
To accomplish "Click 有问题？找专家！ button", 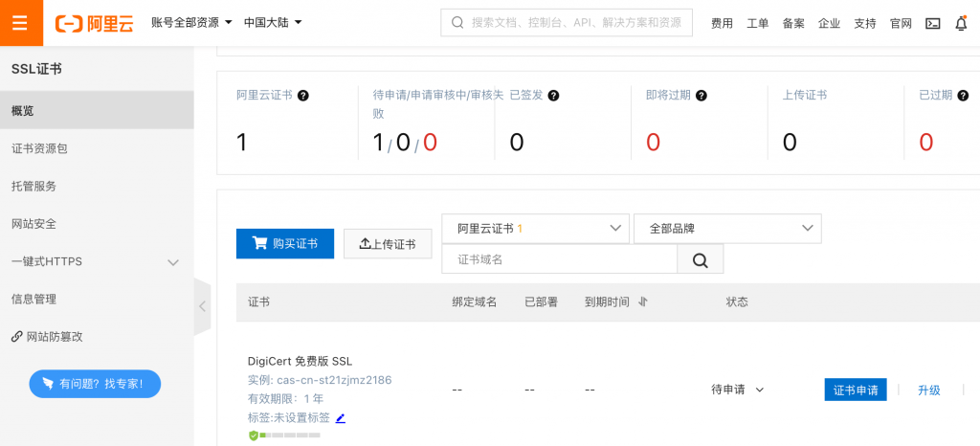I will click(x=95, y=384).
